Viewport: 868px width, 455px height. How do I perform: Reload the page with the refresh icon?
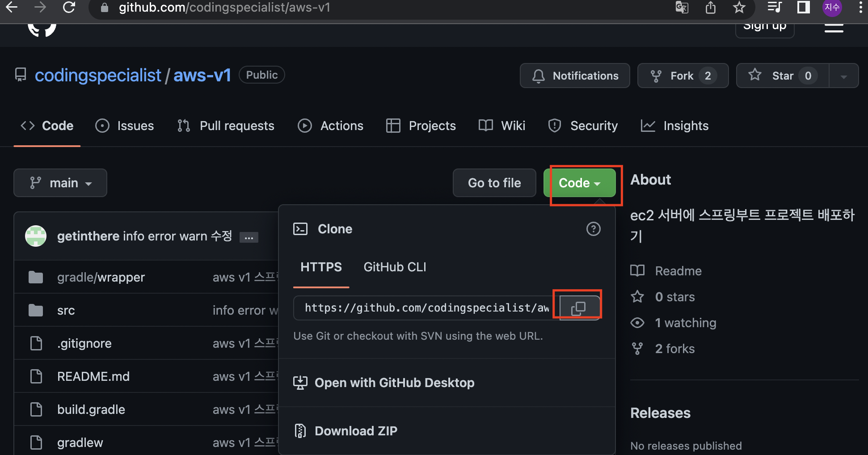point(69,7)
